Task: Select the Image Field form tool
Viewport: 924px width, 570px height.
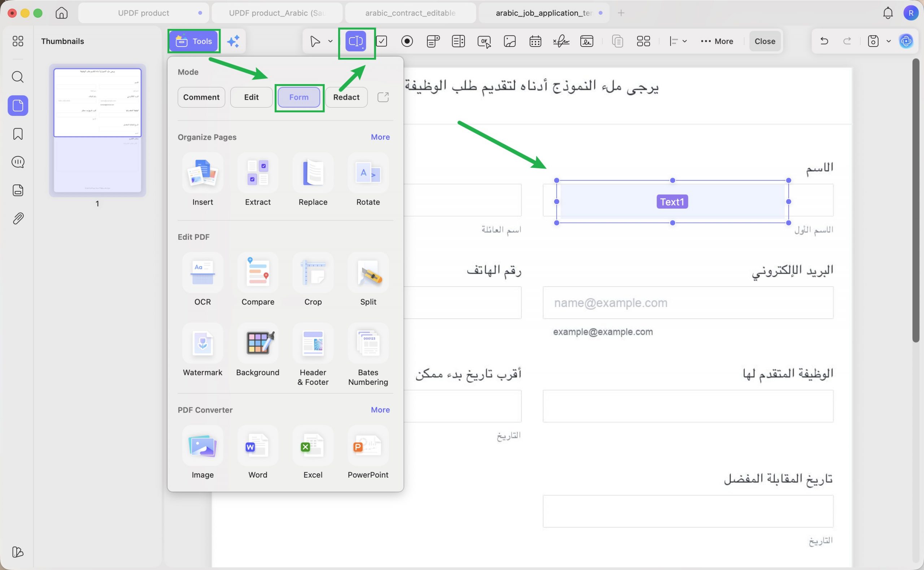Action: point(510,41)
